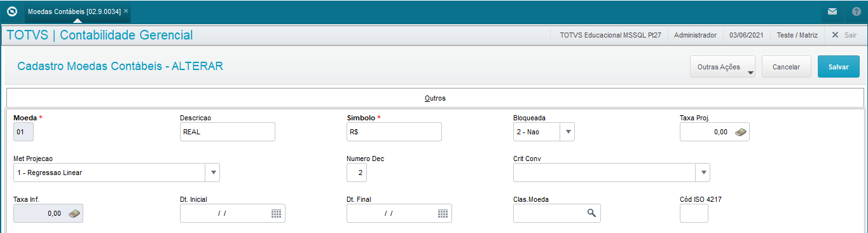Screen dimensions: 868x233
Task: Open the Dt. Inicial calendar picker
Action: [x=276, y=213]
